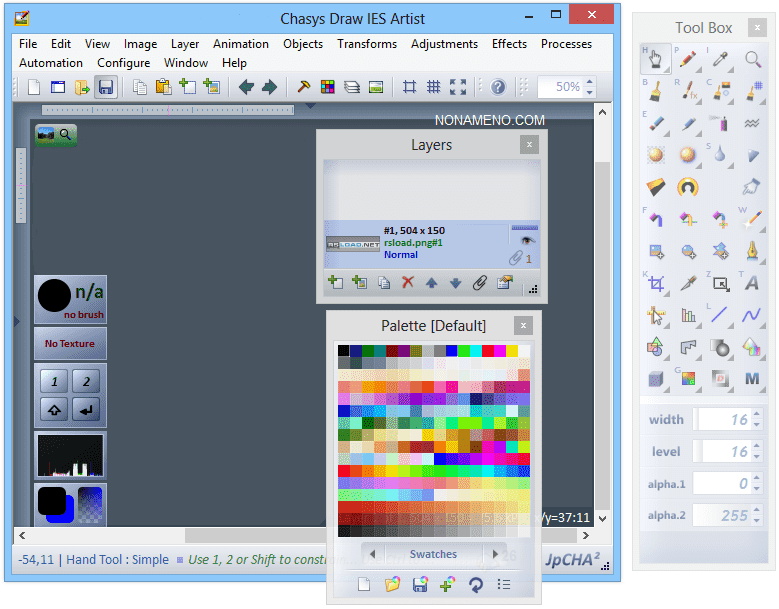Click the Save disk icon in toolbar
779x609 pixels.
(x=106, y=87)
